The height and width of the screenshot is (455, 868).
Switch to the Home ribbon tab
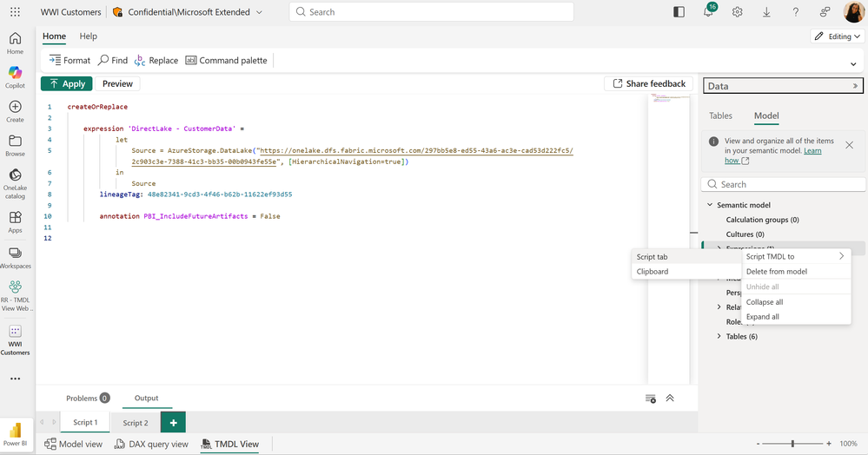pos(54,36)
